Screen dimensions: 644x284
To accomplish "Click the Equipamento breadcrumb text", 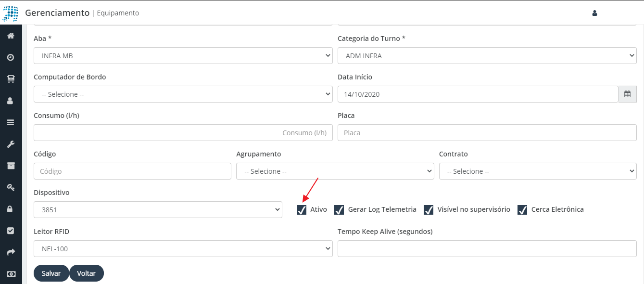I will tap(118, 13).
